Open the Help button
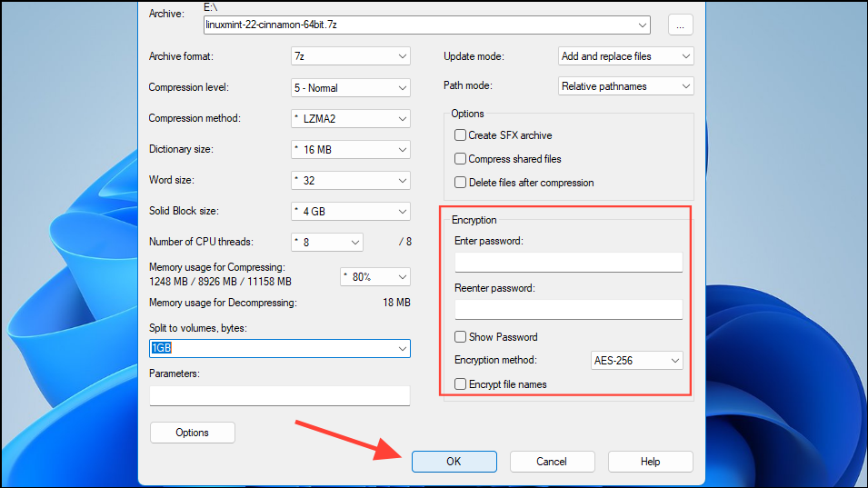868x488 pixels. pos(651,462)
